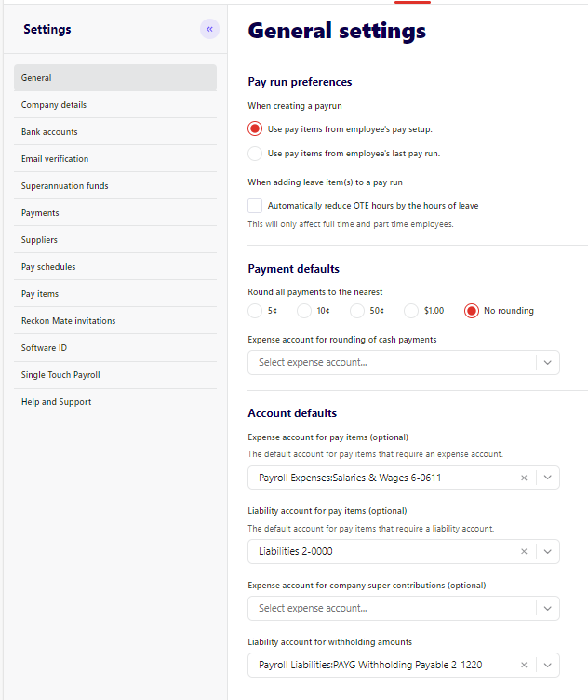Collapse the Settings sidebar with the double-chevron icon

coord(209,29)
